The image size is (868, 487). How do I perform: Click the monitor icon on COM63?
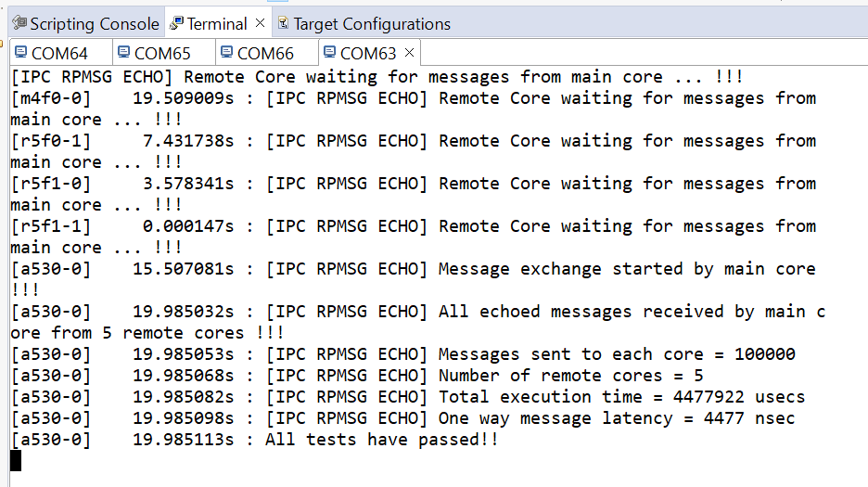tap(330, 53)
